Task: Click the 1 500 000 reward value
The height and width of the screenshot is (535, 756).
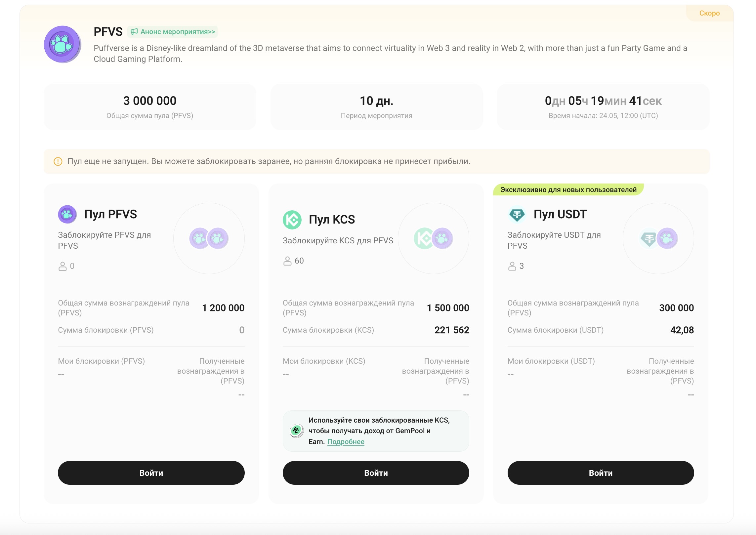Action: 448,308
